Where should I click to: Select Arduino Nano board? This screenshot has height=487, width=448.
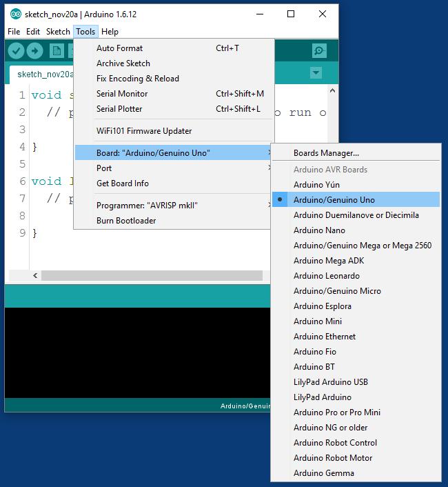[x=356, y=230]
